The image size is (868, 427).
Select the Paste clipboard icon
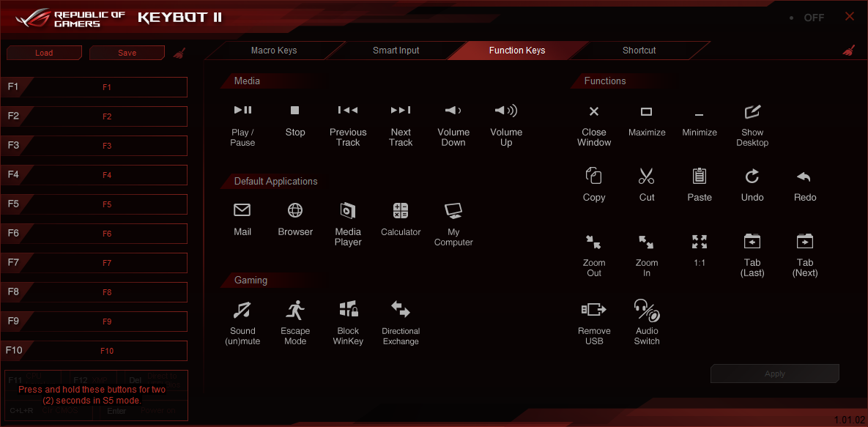[699, 176]
